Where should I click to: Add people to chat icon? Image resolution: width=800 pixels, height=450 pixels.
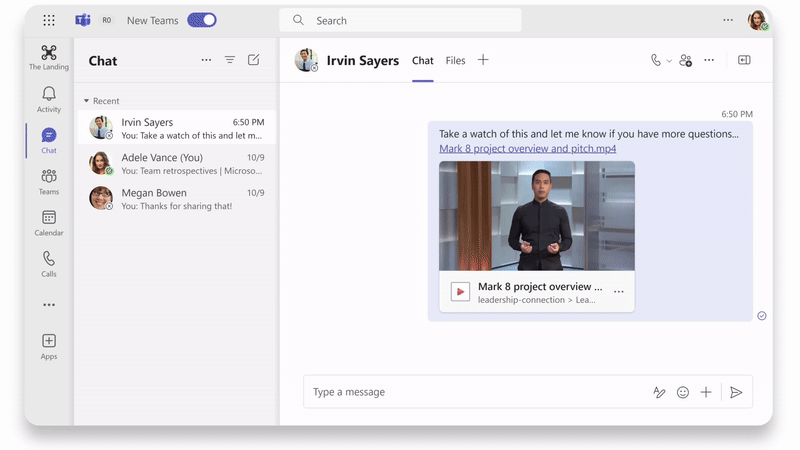(686, 61)
